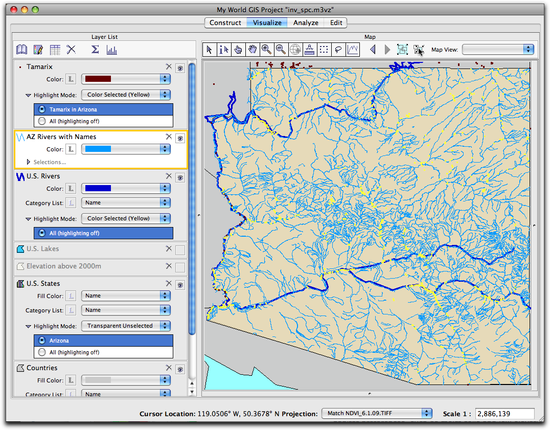550x430 pixels.
Task: Select the pan hand tool
Action: (x=253, y=49)
